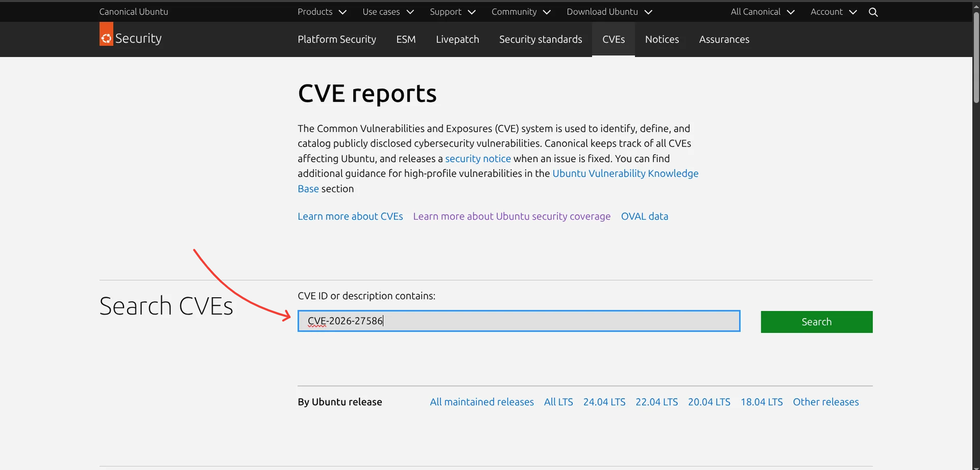Image resolution: width=980 pixels, height=470 pixels.
Task: Expand the Support dropdown menu
Action: 453,12
